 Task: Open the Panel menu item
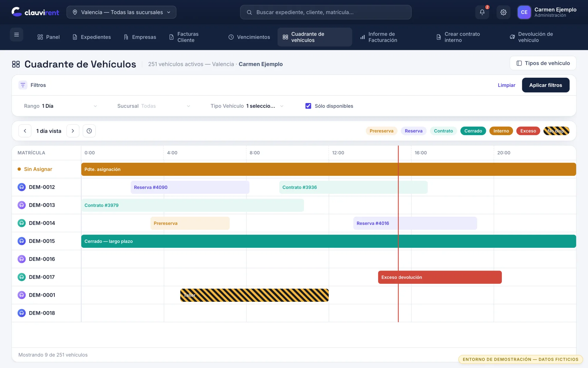49,37
